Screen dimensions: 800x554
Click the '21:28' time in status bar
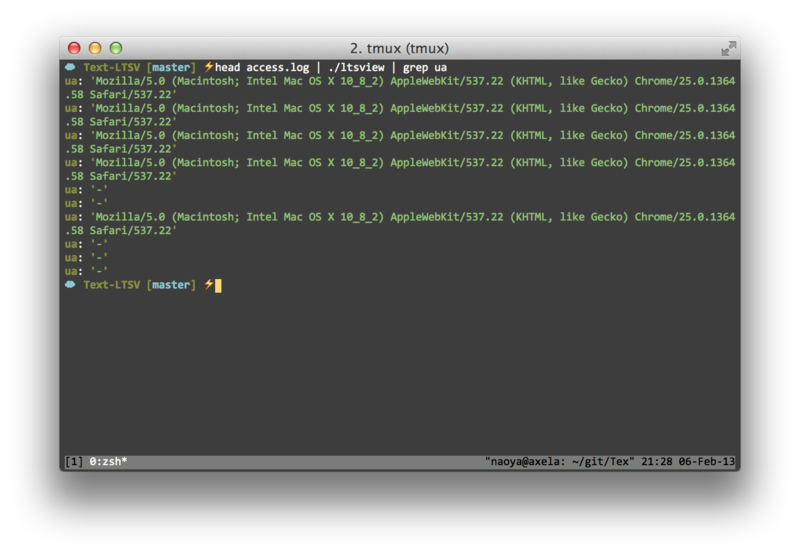(x=657, y=462)
